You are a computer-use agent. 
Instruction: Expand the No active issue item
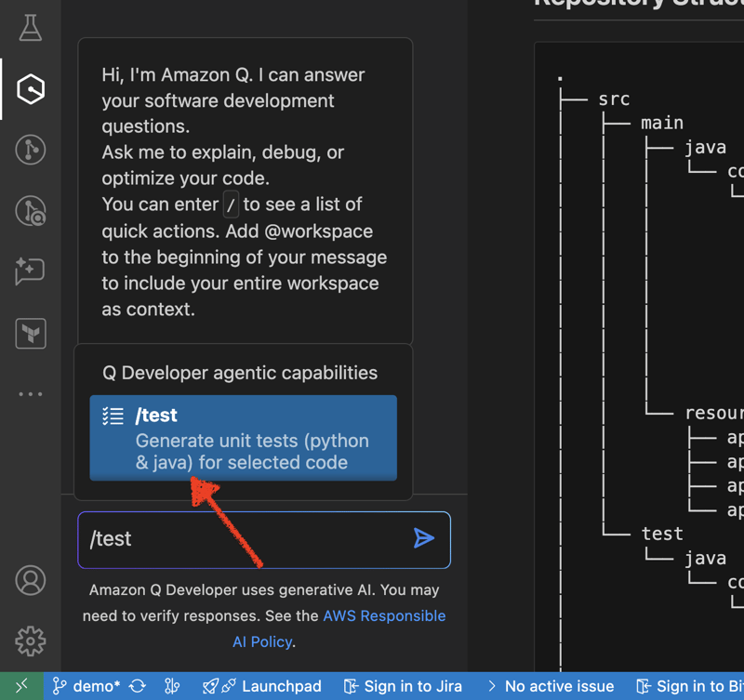coord(551,686)
